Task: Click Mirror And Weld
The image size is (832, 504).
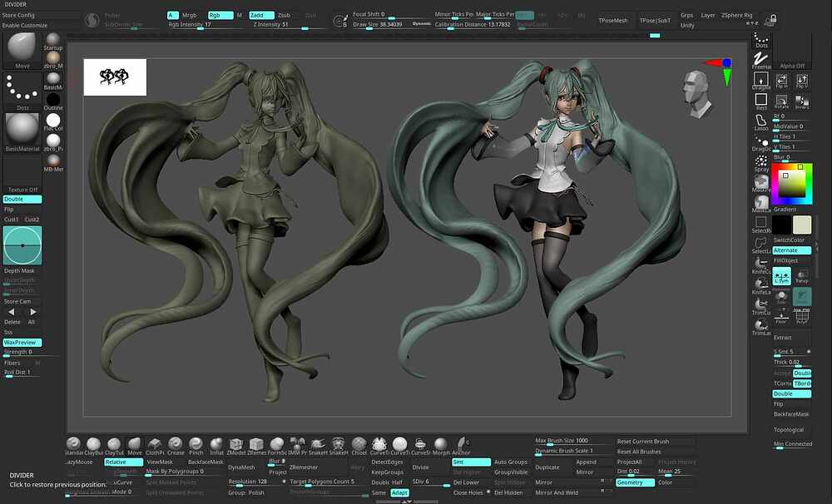Action: [557, 493]
